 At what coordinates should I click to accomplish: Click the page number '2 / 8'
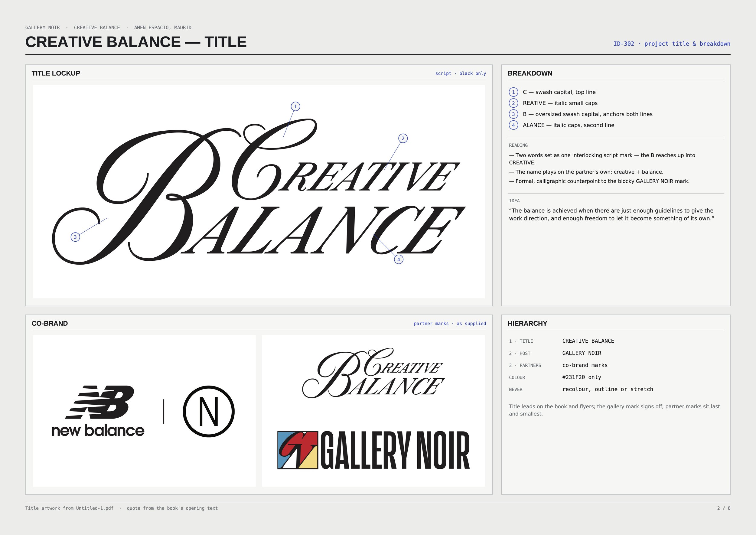724,508
